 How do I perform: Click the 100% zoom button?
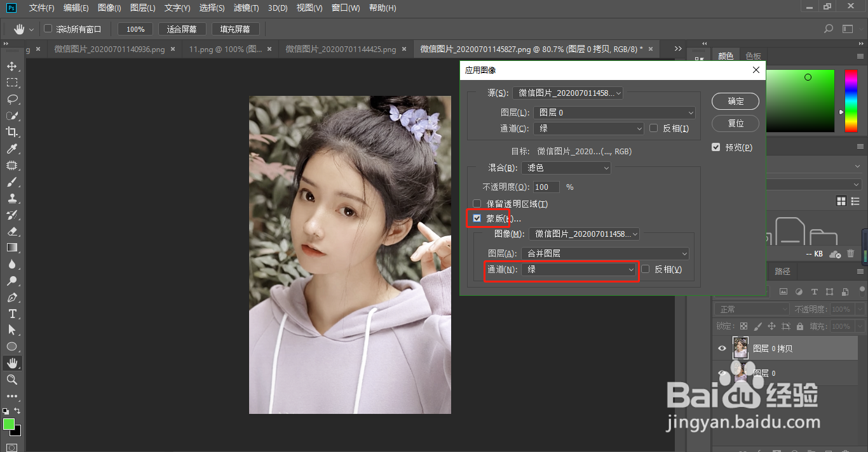135,29
